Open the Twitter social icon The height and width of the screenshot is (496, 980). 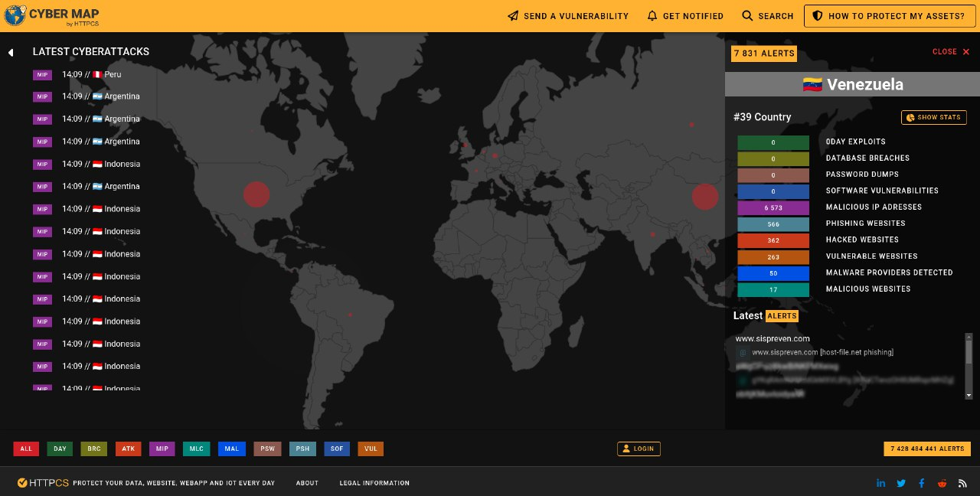coord(901,483)
